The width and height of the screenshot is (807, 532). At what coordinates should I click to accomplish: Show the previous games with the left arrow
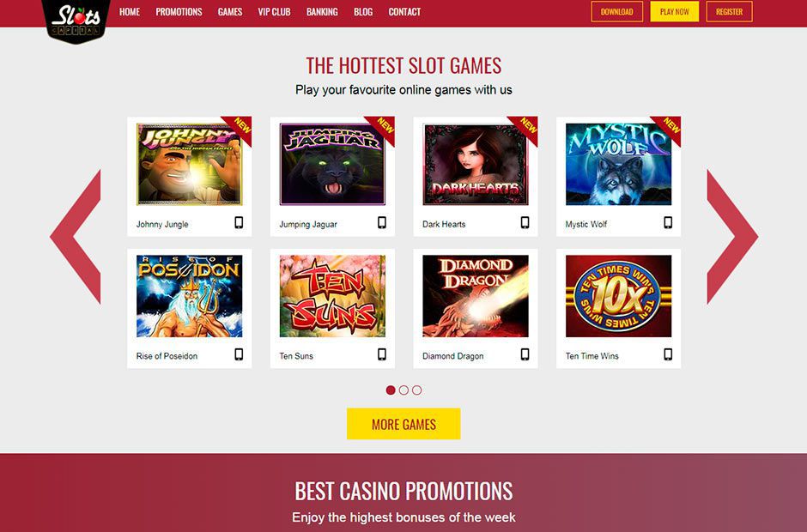point(76,237)
